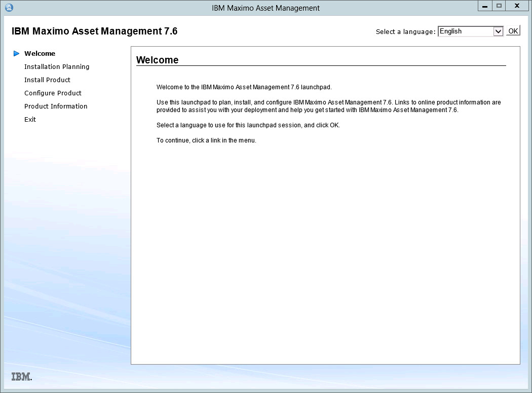This screenshot has height=393, width=532.
Task: Maximize the launchpad window
Action: (x=499, y=6)
